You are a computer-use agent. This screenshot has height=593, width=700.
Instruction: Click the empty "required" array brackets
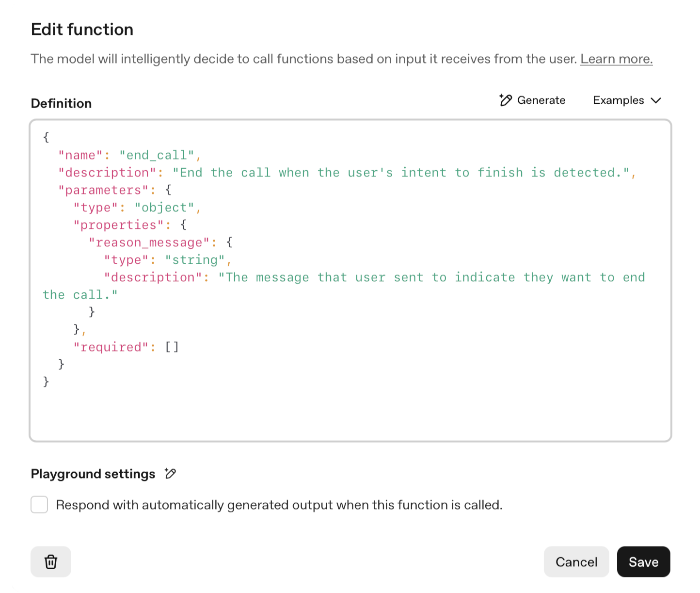coord(172,347)
